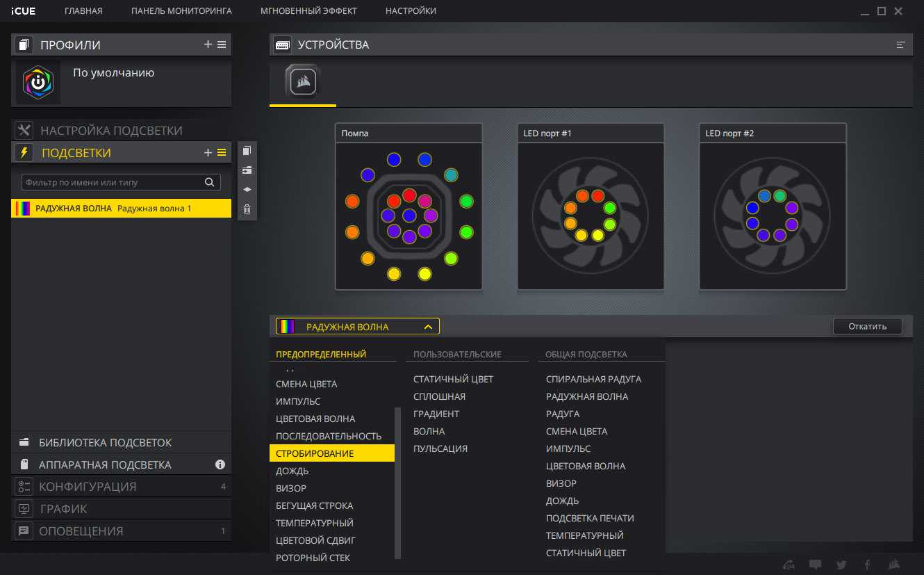This screenshot has height=575, width=924.
Task: Expand the Оповещения section
Action: (x=81, y=531)
